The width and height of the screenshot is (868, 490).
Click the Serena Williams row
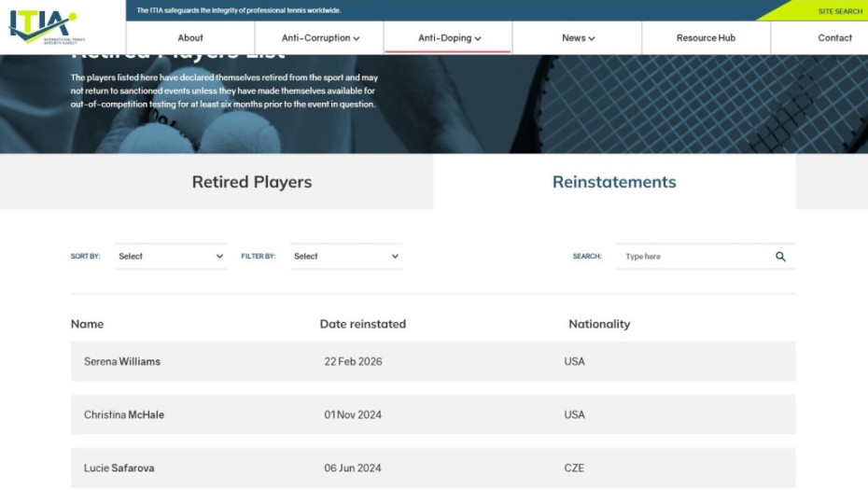[x=433, y=361]
